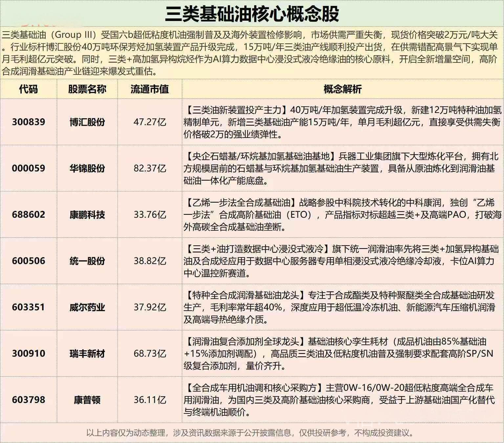
Task: Click the 乙烯一步法全合成基础油 description
Action: [x=342, y=214]
